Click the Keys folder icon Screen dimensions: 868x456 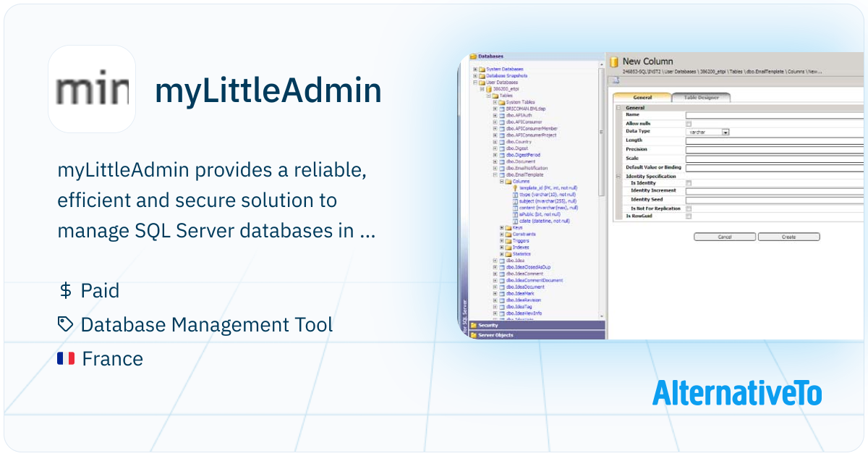(x=509, y=227)
